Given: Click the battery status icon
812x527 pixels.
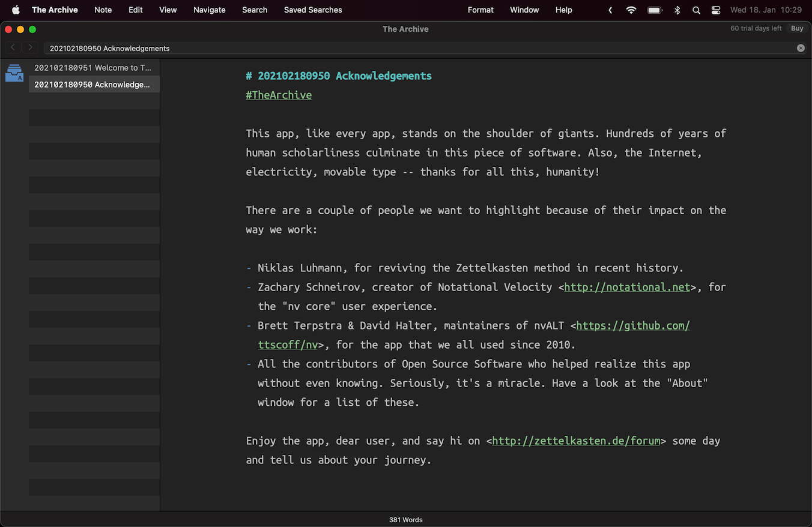Looking at the screenshot, I should (x=655, y=10).
